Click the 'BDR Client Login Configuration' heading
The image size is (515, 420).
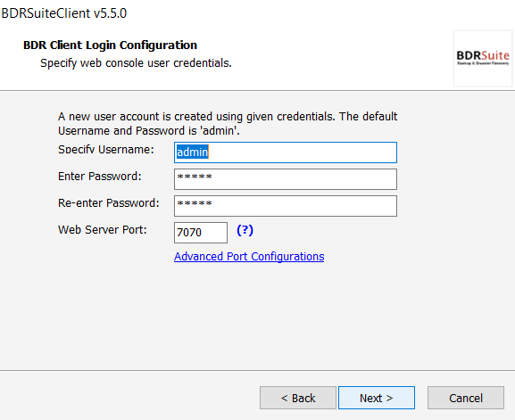pos(110,45)
